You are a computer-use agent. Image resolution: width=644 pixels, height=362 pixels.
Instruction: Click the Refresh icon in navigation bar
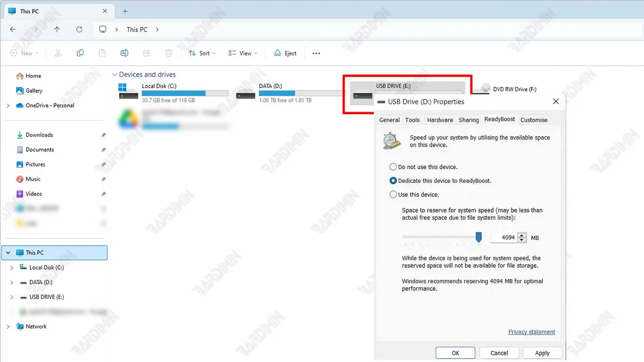(x=79, y=29)
